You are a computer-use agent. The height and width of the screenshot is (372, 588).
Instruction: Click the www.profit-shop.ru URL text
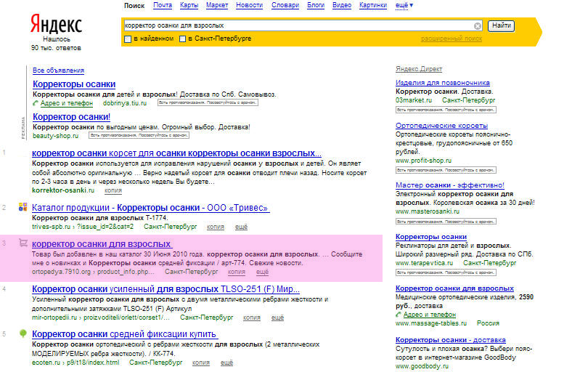click(423, 161)
